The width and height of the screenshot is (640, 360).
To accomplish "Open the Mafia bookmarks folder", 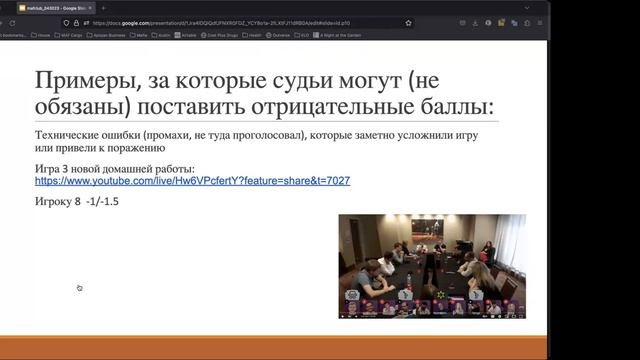I will tap(139, 35).
